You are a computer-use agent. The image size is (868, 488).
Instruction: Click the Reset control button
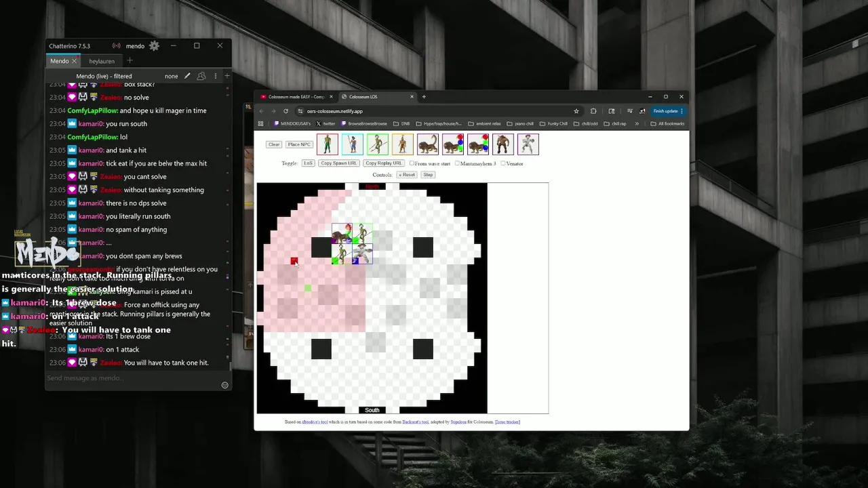(x=407, y=175)
